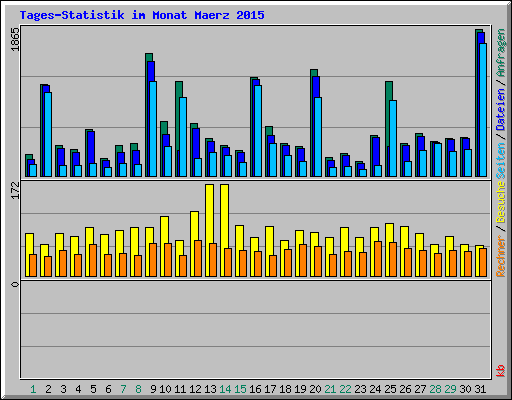
Task: Click day number 24 on the x-axis
Action: point(375,389)
